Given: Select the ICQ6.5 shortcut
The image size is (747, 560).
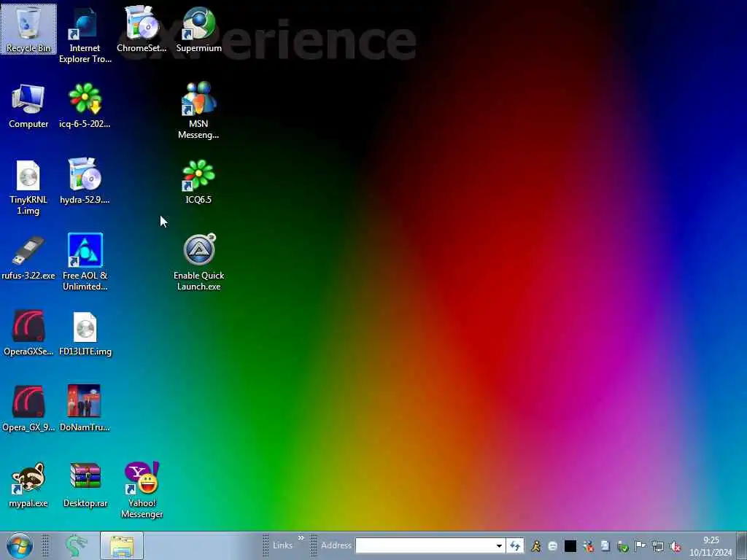Looking at the screenshot, I should tap(198, 182).
